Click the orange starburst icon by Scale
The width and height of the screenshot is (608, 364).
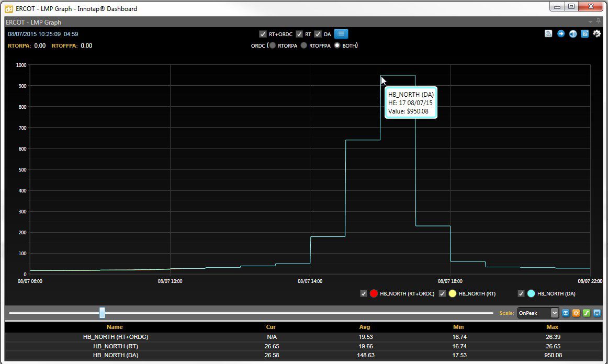click(576, 313)
